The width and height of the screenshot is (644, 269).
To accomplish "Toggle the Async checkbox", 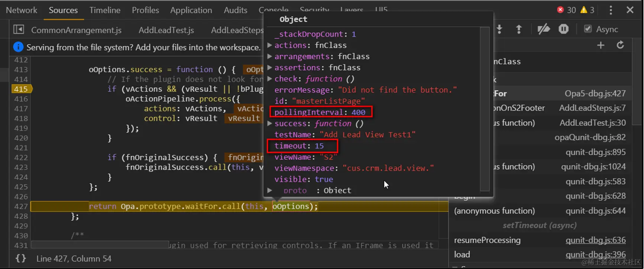I will coord(588,29).
